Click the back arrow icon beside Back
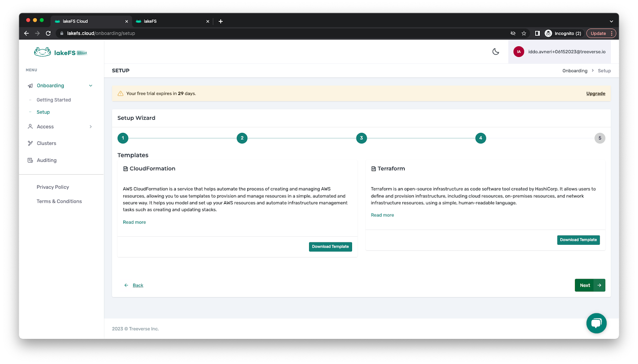 pos(126,285)
